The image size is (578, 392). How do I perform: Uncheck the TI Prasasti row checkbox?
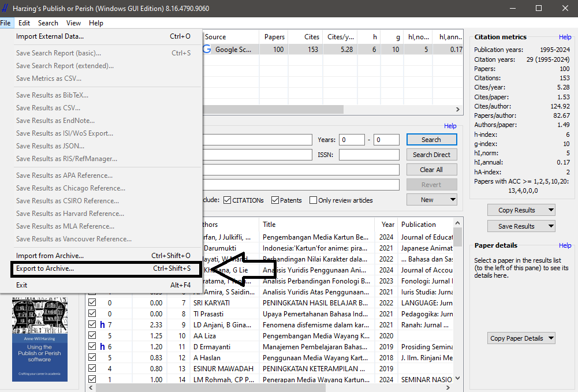pos(92,313)
